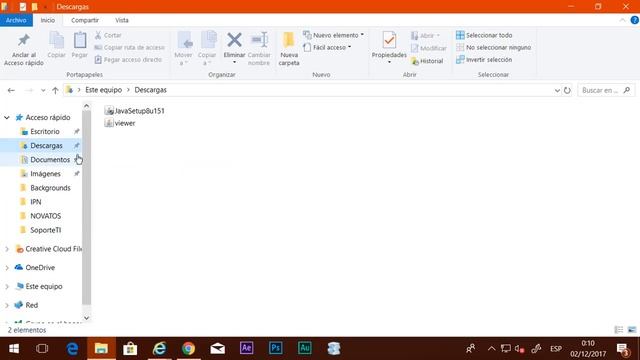Click the Cambiar nombre icon
Image resolution: width=640 pixels, height=360 pixels.
tap(259, 40)
